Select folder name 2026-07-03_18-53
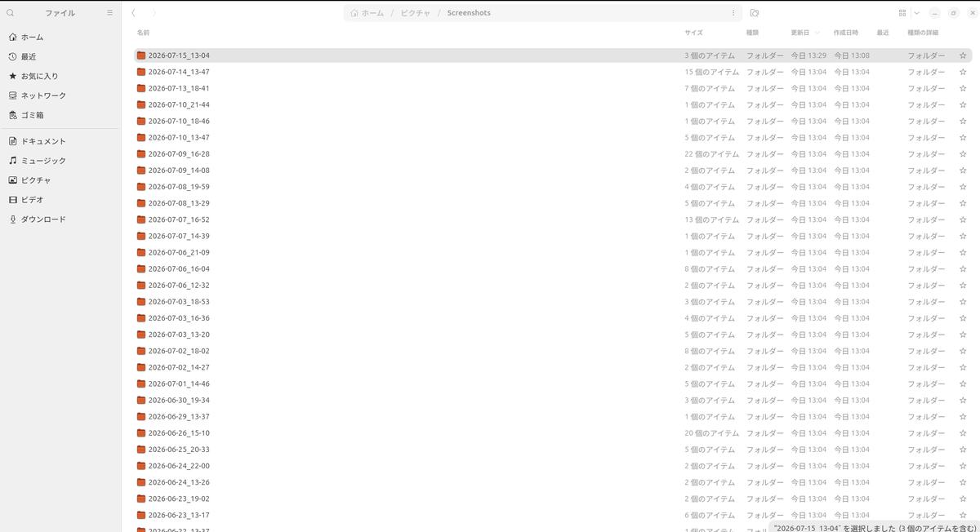 [179, 302]
